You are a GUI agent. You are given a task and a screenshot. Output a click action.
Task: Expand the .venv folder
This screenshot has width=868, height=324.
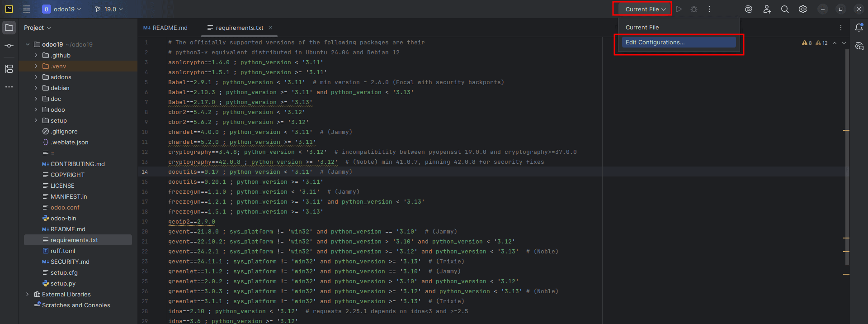(x=36, y=66)
